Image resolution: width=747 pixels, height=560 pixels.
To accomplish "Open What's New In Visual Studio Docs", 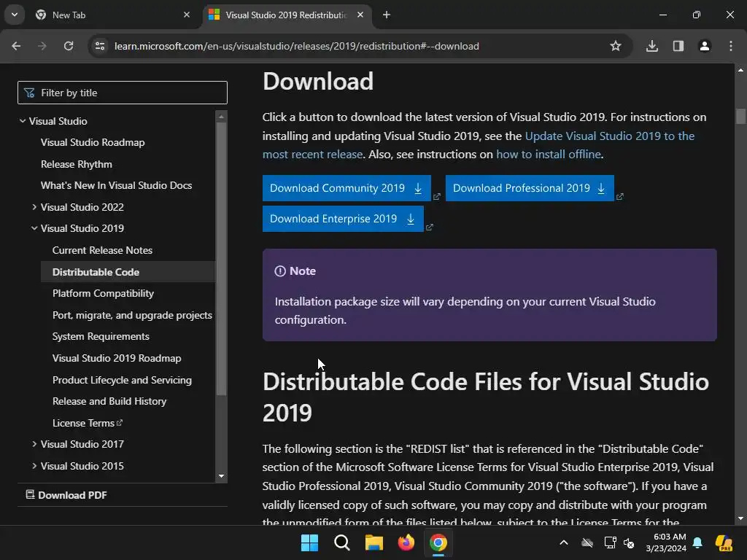I will 116,185.
